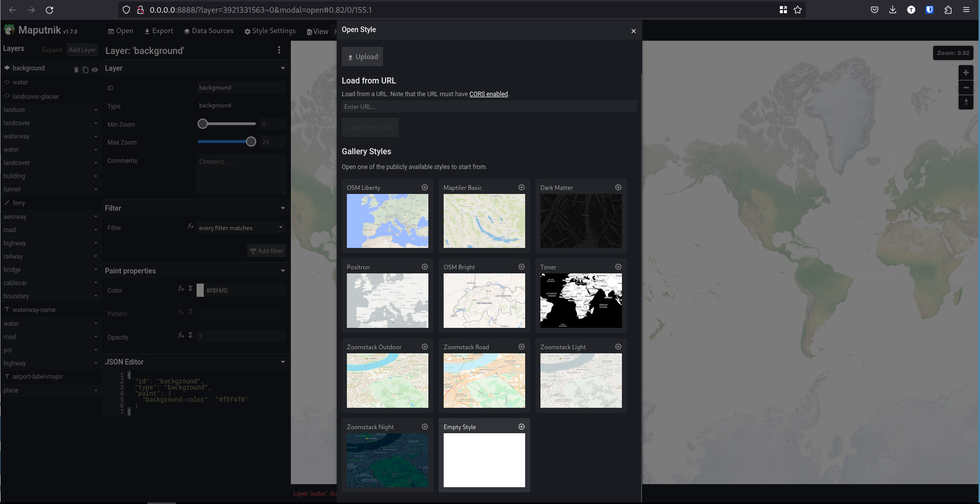
Task: Click the Color swatch for #f8f4f0
Action: pyautogui.click(x=200, y=290)
